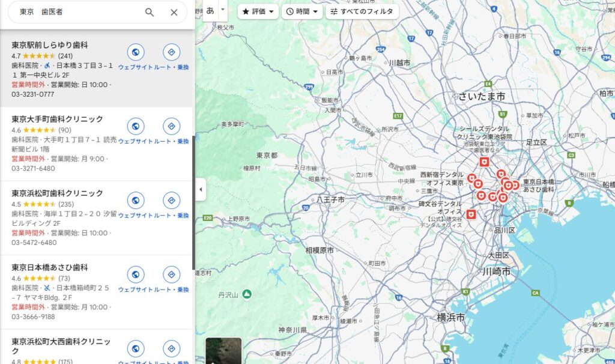Open すべてのフィルタ all filters

pos(362,11)
